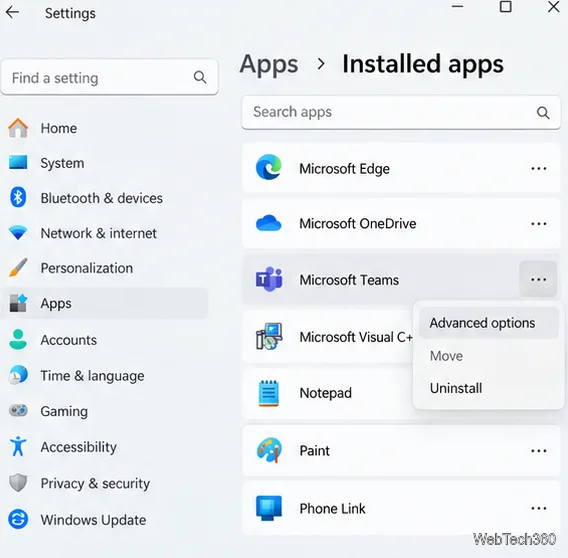The height and width of the screenshot is (558, 568).
Task: Open the Paint more options menu
Action: click(x=538, y=451)
